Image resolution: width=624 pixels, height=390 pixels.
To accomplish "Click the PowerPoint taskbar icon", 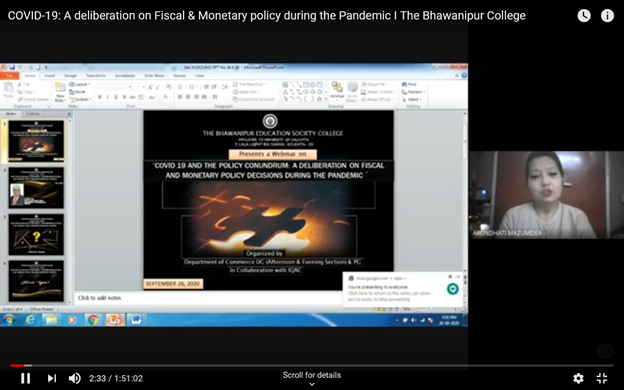I will coord(115,320).
